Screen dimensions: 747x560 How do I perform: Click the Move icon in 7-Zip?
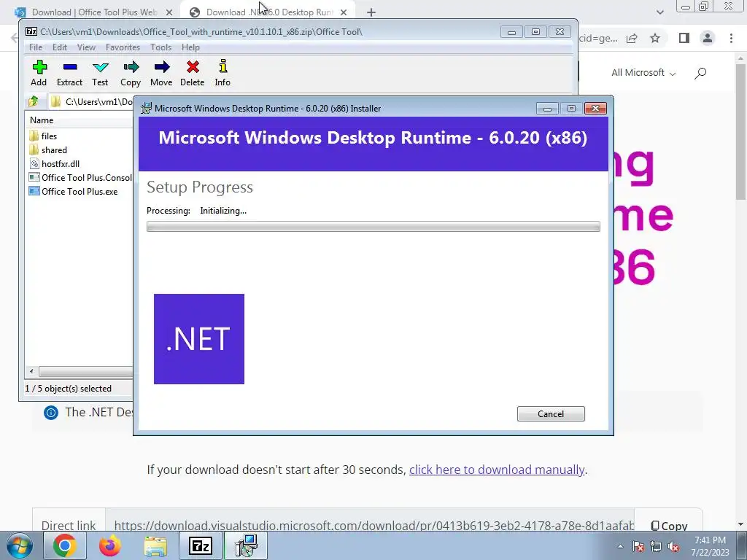(x=161, y=67)
